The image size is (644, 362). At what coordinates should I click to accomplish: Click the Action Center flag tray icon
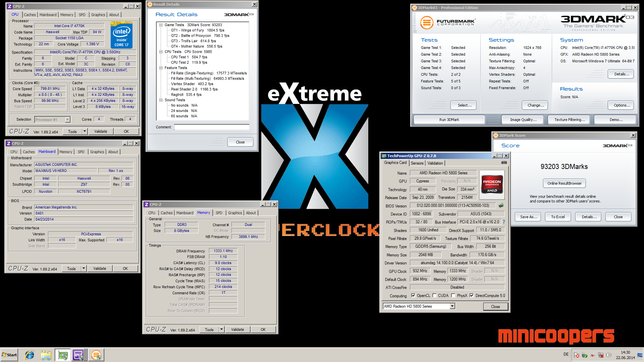(x=577, y=355)
